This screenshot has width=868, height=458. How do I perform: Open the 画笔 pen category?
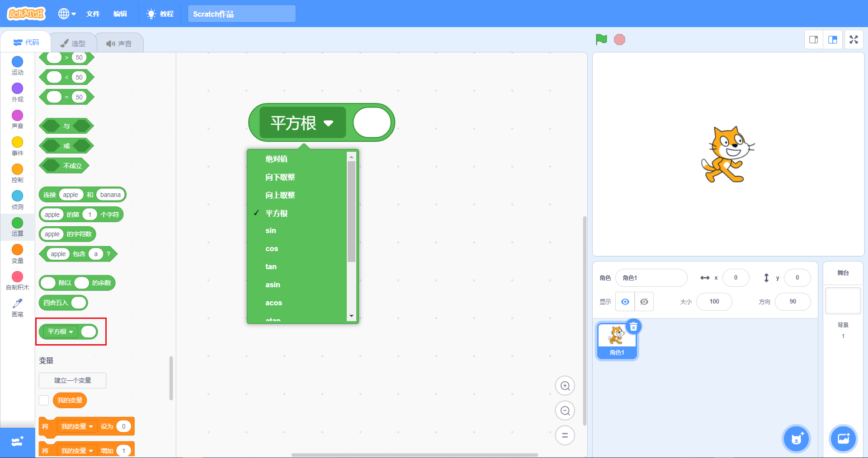point(17,308)
